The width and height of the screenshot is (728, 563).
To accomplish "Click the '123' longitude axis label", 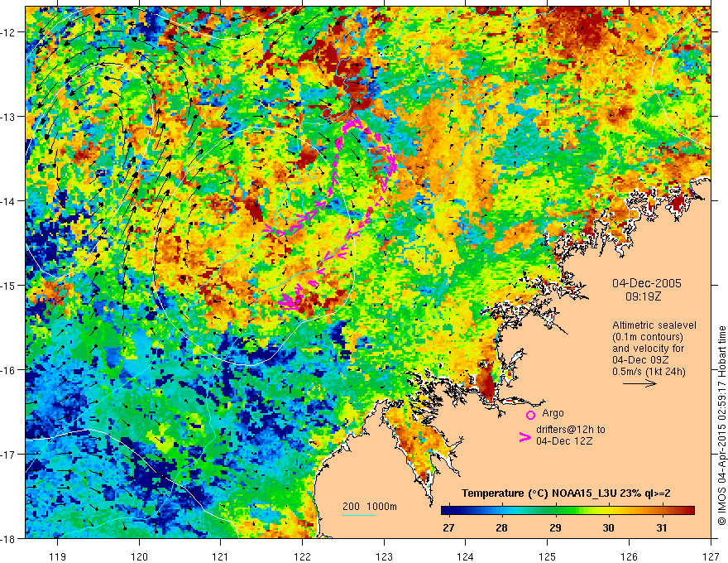I will (x=384, y=556).
